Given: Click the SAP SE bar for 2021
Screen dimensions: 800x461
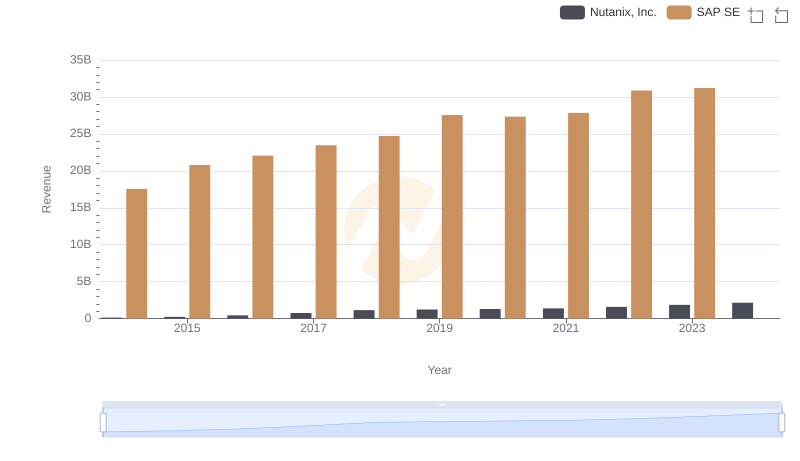Looking at the screenshot, I should click(579, 216).
